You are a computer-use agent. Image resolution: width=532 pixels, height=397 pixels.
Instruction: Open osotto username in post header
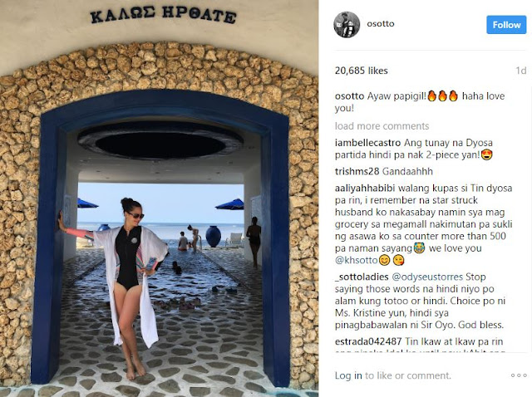381,24
